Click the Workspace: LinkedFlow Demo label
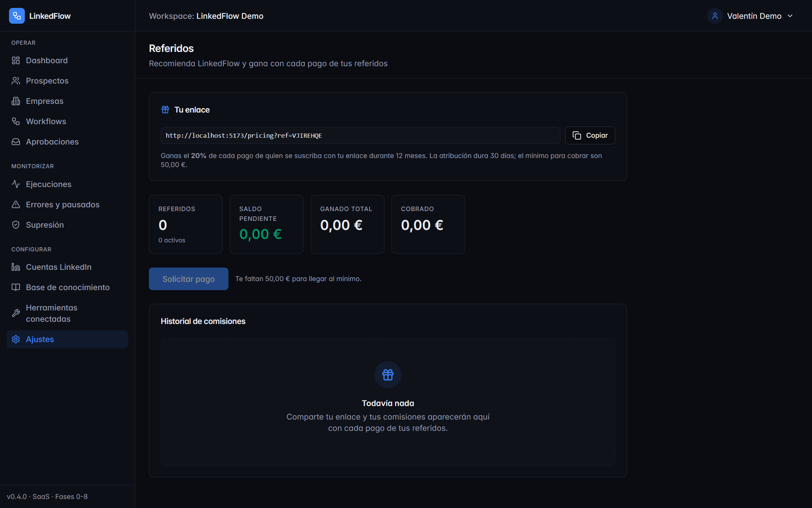The height and width of the screenshot is (508, 812). click(206, 16)
